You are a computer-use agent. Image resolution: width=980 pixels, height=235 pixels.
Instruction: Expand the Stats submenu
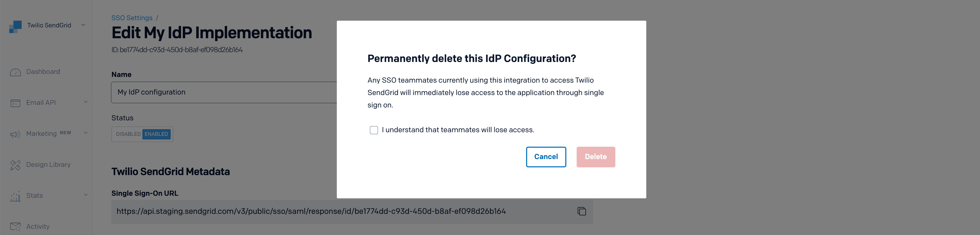pos(86,195)
